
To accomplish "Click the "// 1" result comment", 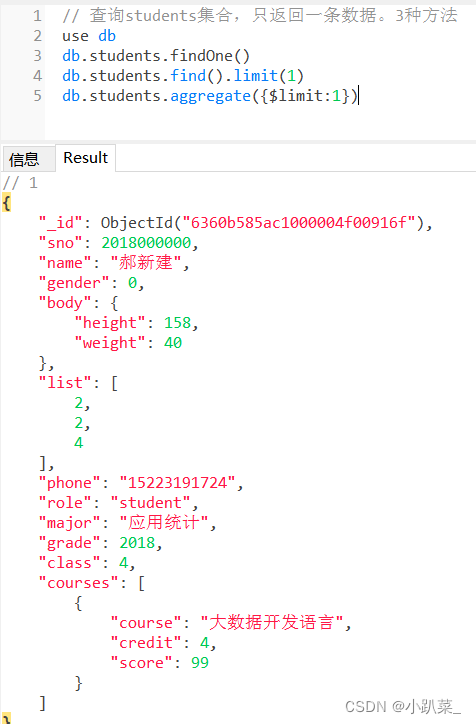I will [x=20, y=183].
